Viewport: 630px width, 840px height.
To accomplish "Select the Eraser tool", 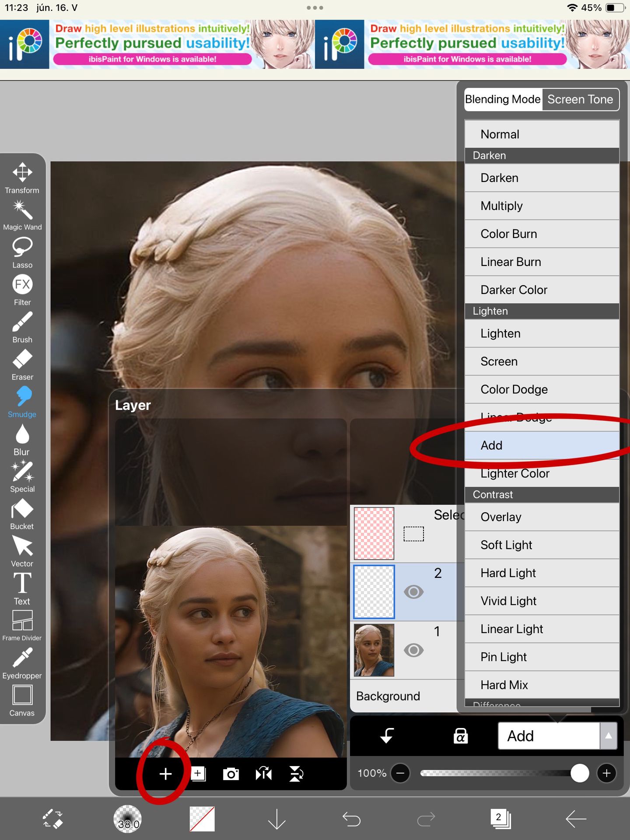I will [22, 364].
